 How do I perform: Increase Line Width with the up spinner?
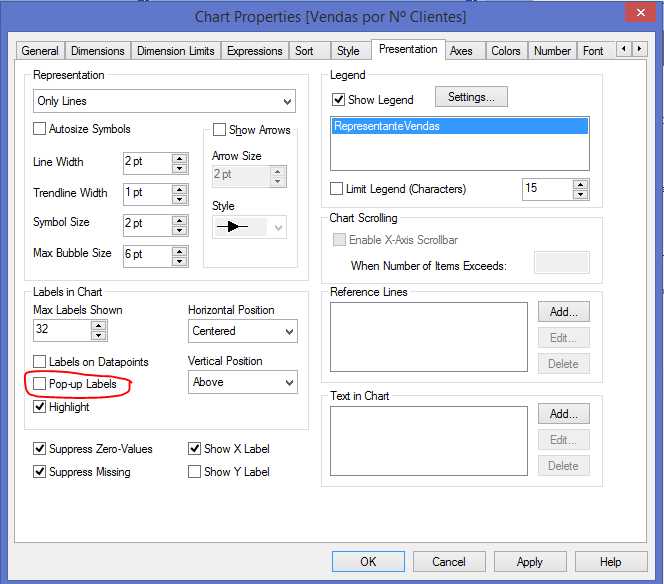[x=180, y=157]
